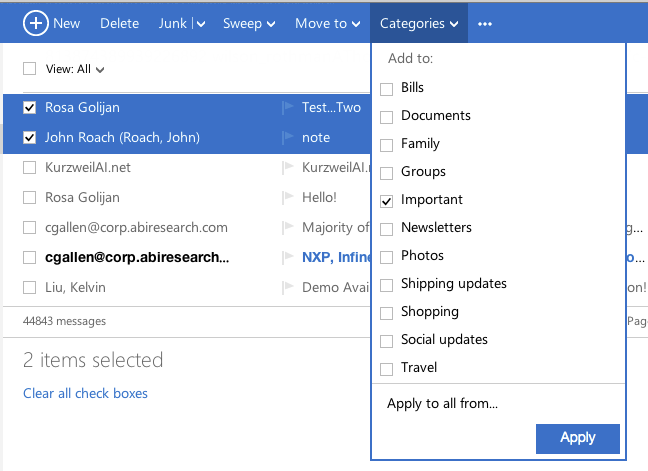This screenshot has height=471, width=648.
Task: Open the KurzweilAI.net message subject
Action: (x=336, y=167)
